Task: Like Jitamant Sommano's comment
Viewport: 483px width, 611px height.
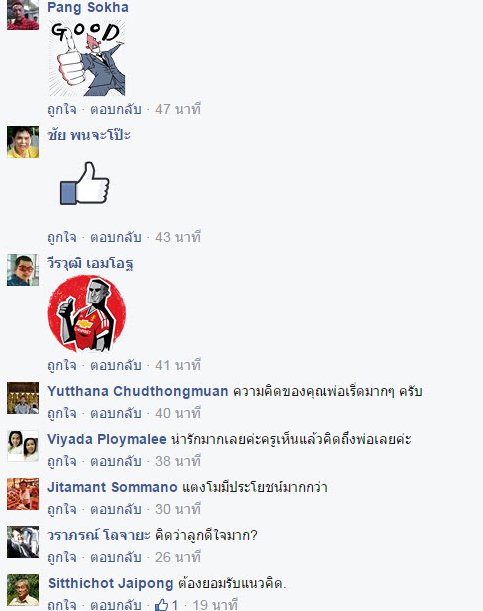Action: point(62,509)
